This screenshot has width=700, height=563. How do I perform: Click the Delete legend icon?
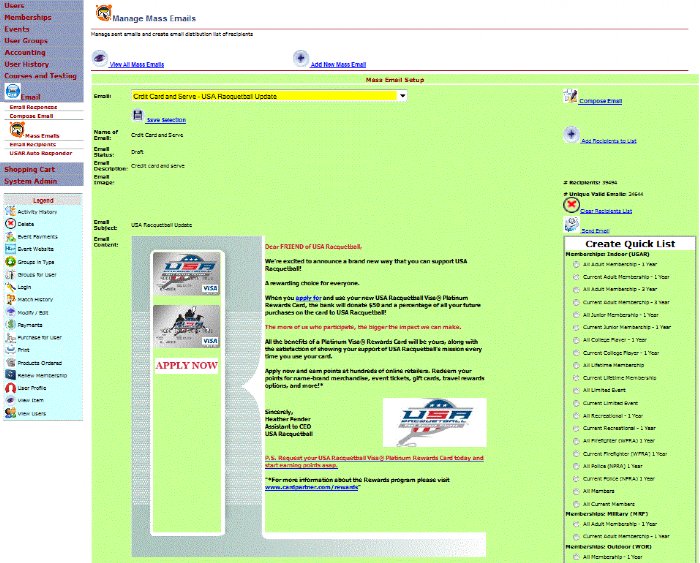(10, 224)
